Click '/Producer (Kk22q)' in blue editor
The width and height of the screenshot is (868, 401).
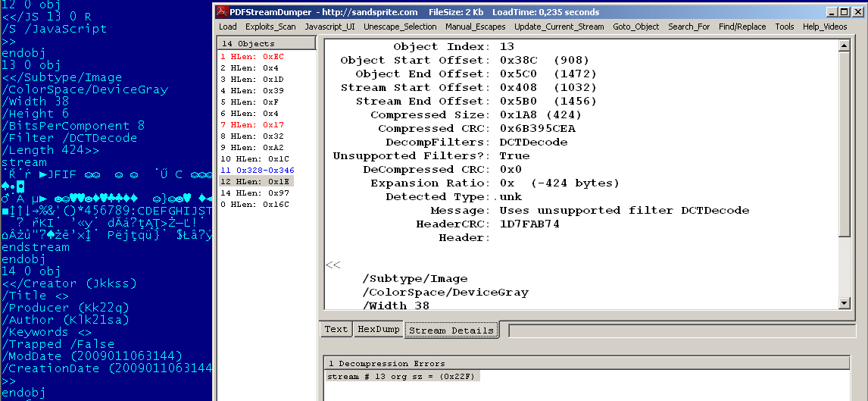point(65,308)
